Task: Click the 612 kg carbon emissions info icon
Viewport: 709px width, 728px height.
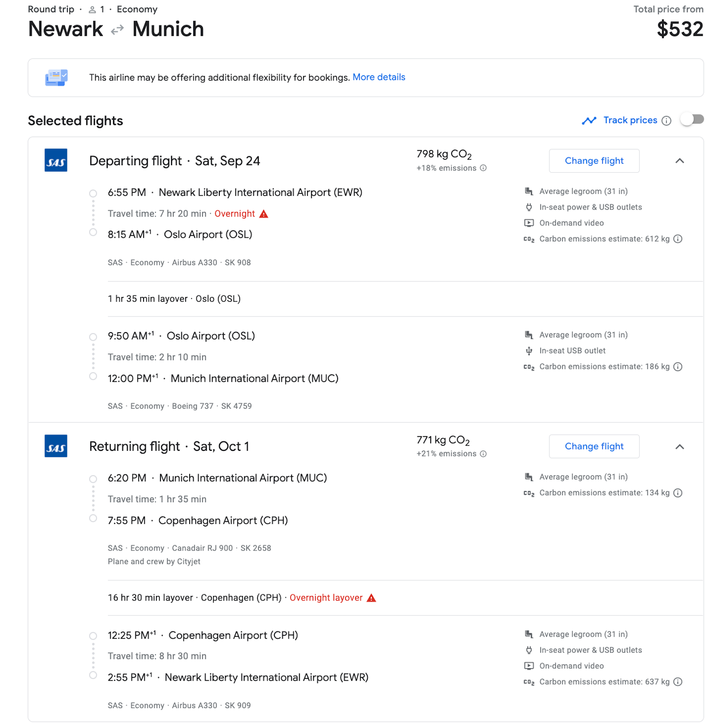Action: (x=678, y=239)
